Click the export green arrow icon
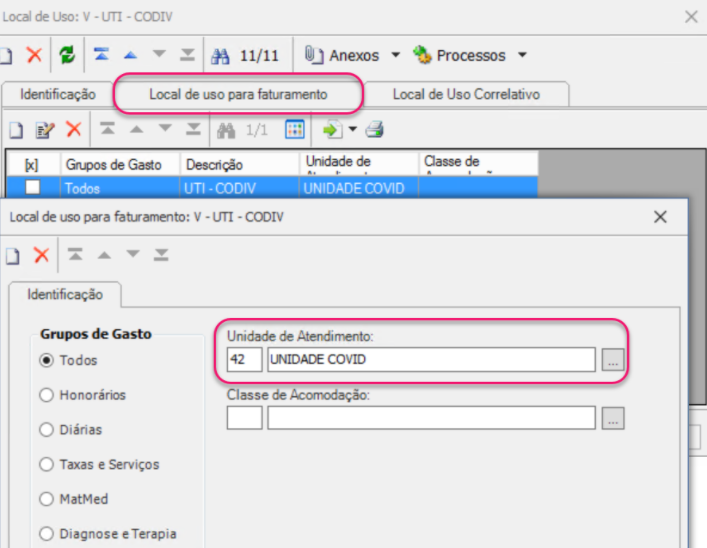This screenshot has width=707, height=548. [x=333, y=130]
